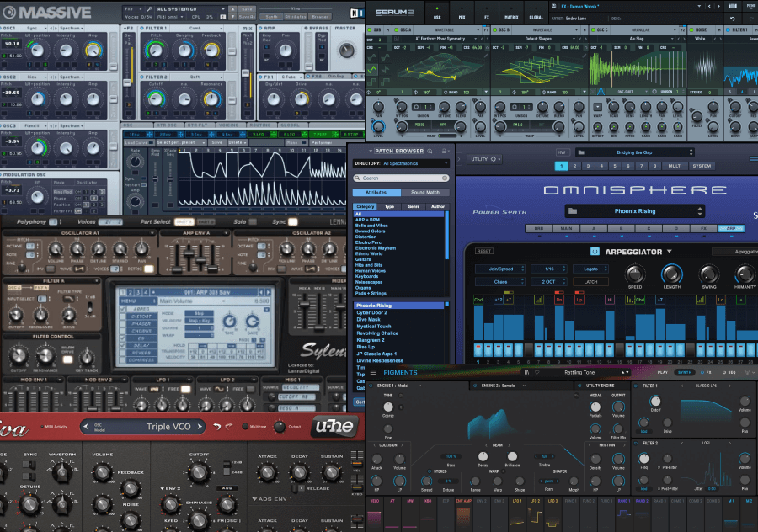Step Phoenix Rising patch with arrows
758x532 pixels.
click(700, 211)
